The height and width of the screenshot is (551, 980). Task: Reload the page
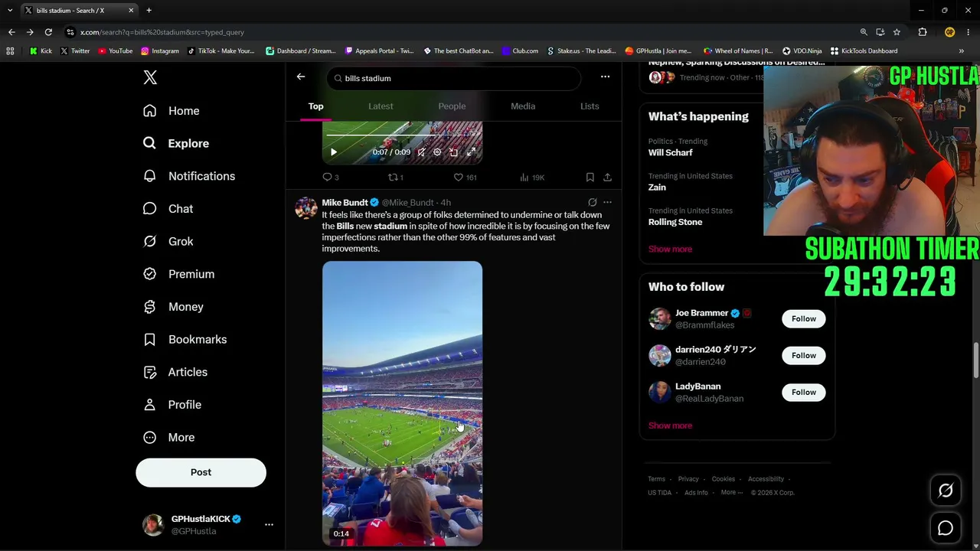(x=48, y=32)
